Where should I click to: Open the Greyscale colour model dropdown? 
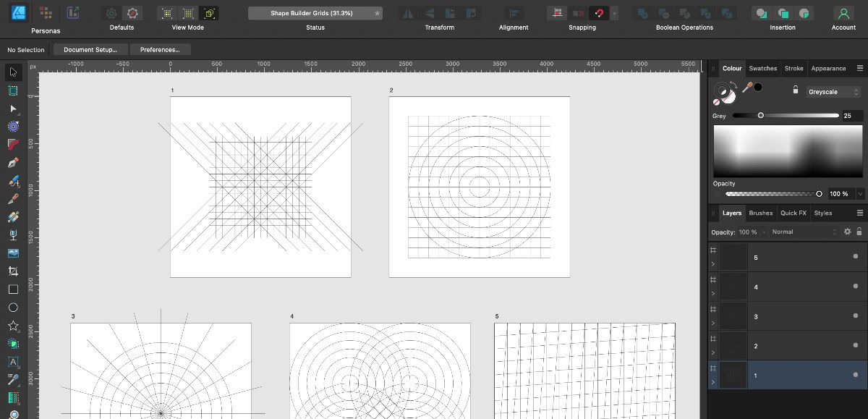click(833, 92)
